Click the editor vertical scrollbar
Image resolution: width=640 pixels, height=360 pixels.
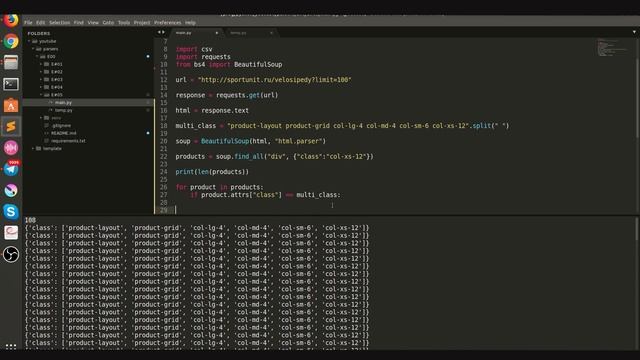tap(638, 98)
